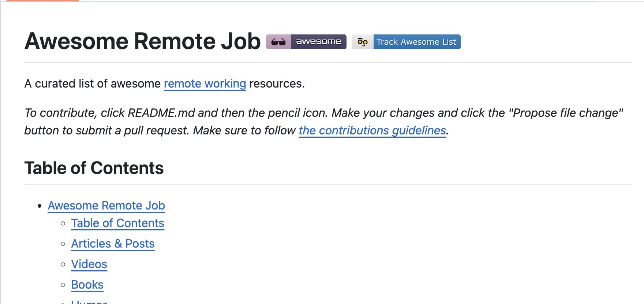Select the orange active tab indicator at top
The height and width of the screenshot is (304, 644).
(42, 1)
